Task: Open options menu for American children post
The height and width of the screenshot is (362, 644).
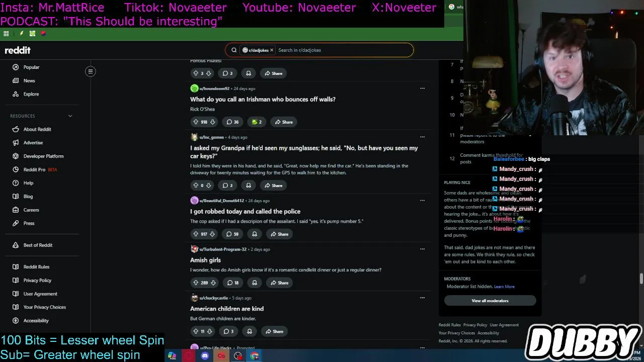Action: point(422,298)
